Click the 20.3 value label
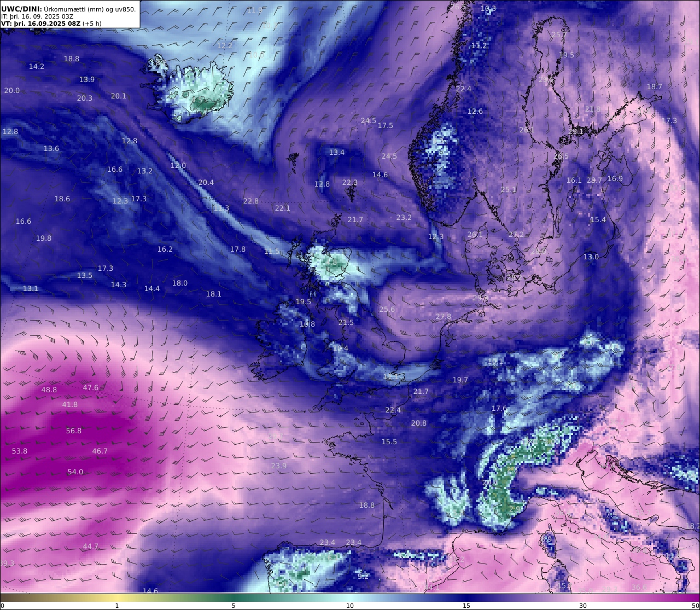 click(85, 98)
